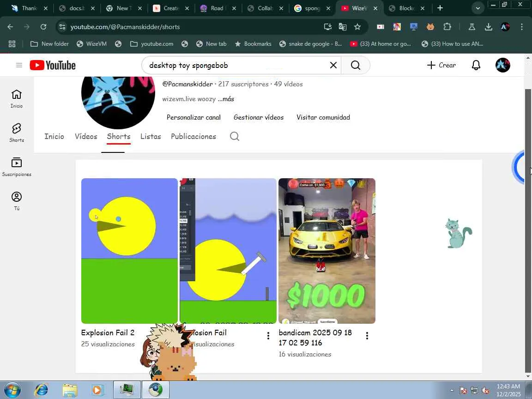Viewport: 532px width, 399px height.
Task: Open WizeVM bookmark
Action: [x=91, y=44]
